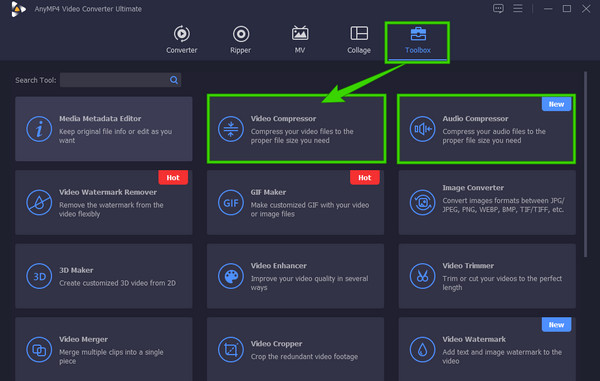Click "Compress your video files" description
Image resolution: width=600 pixels, height=381 pixels.
coord(302,136)
